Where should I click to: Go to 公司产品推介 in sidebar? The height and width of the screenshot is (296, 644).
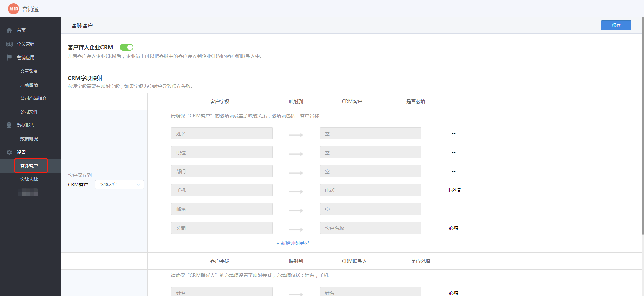(x=33, y=98)
